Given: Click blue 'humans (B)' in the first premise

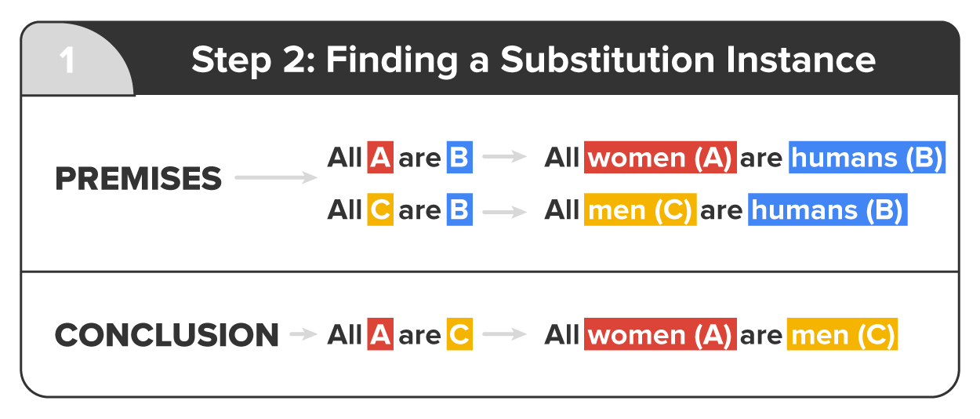Looking at the screenshot, I should click(x=866, y=158).
